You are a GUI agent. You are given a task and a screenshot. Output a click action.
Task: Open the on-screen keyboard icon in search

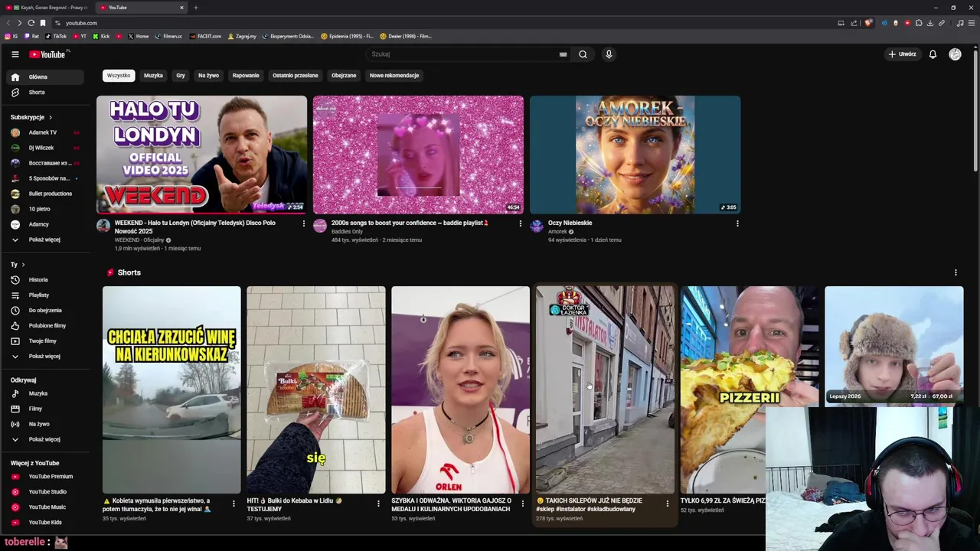(x=563, y=54)
